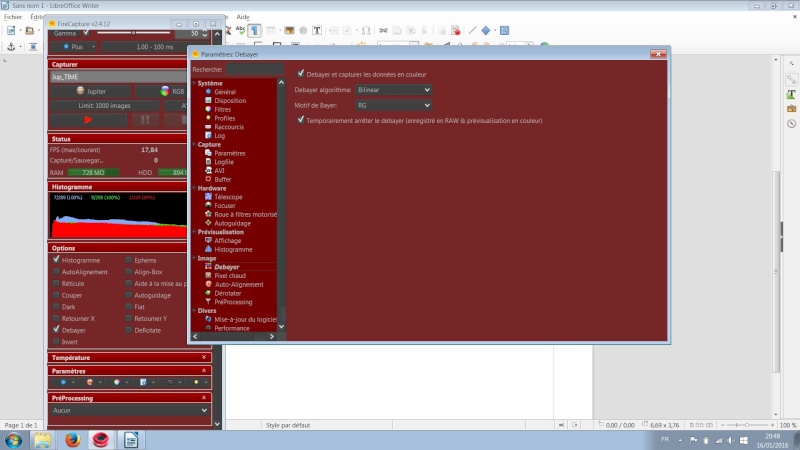
Task: Collapse the Système tree group
Action: (194, 83)
